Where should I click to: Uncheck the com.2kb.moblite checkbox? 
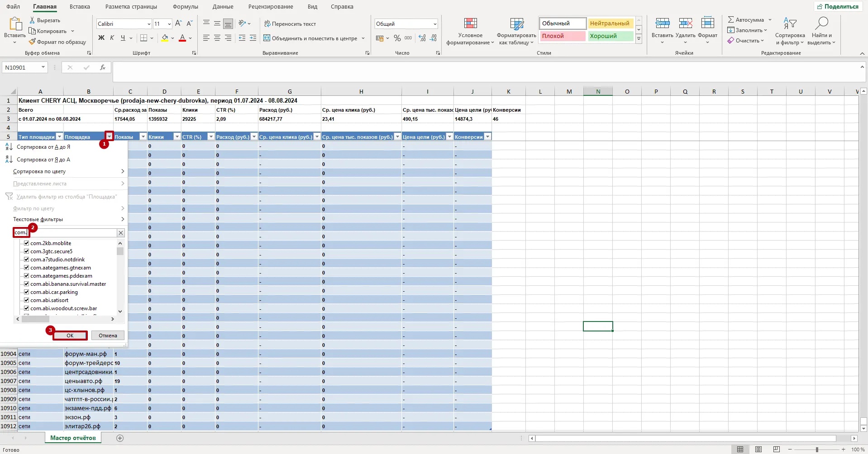click(x=27, y=243)
